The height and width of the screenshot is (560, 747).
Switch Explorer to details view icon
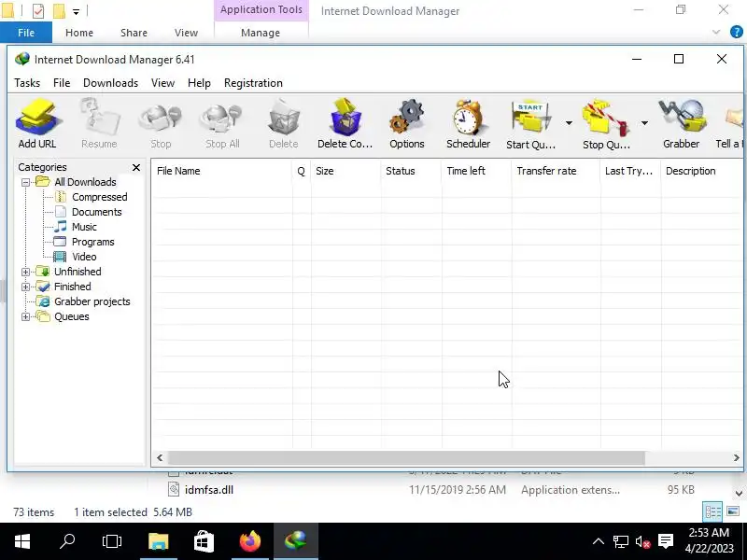pos(712,511)
